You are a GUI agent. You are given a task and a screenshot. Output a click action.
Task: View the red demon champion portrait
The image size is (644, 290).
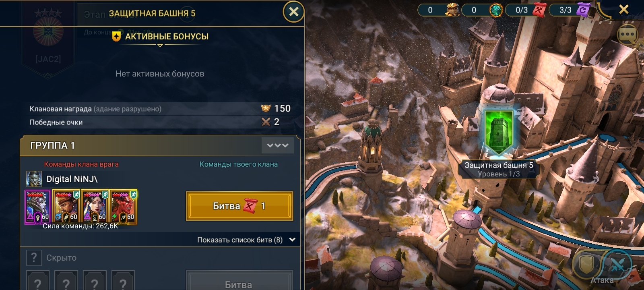(124, 206)
